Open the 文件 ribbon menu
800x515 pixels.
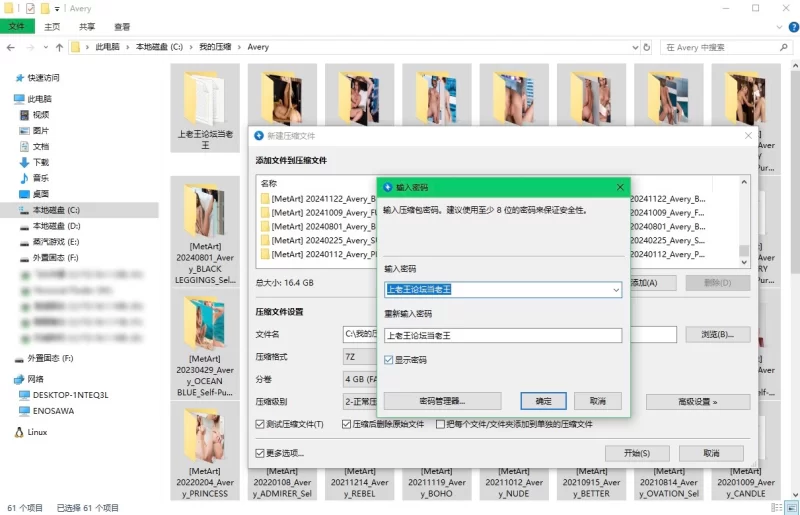(x=17, y=27)
